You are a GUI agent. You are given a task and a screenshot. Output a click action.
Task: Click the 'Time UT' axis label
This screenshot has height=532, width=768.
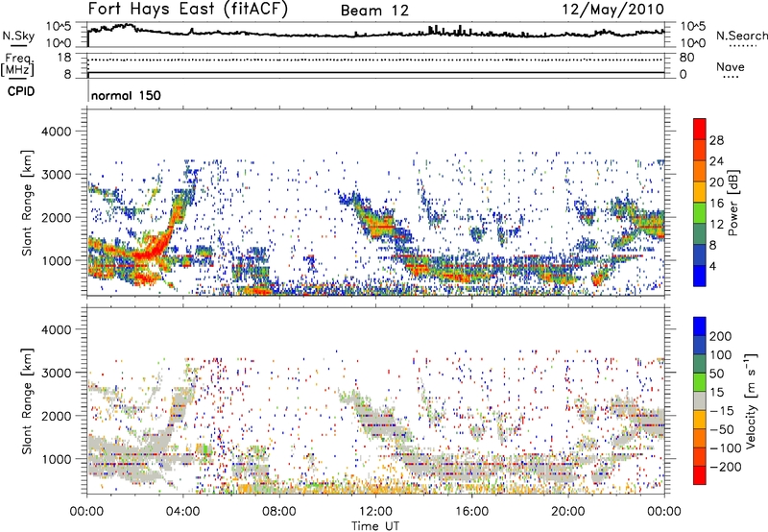click(375, 525)
